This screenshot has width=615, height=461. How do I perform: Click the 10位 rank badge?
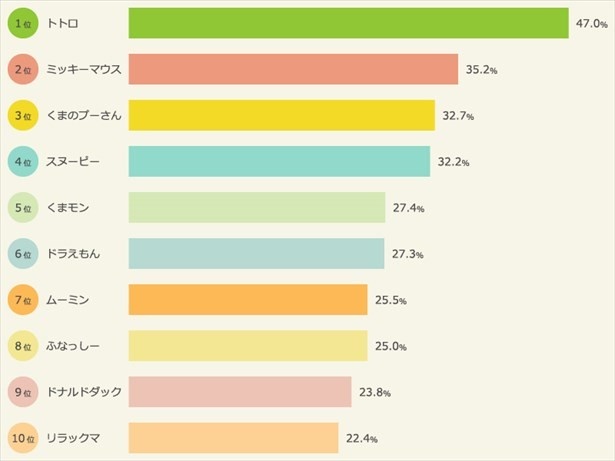coord(23,437)
